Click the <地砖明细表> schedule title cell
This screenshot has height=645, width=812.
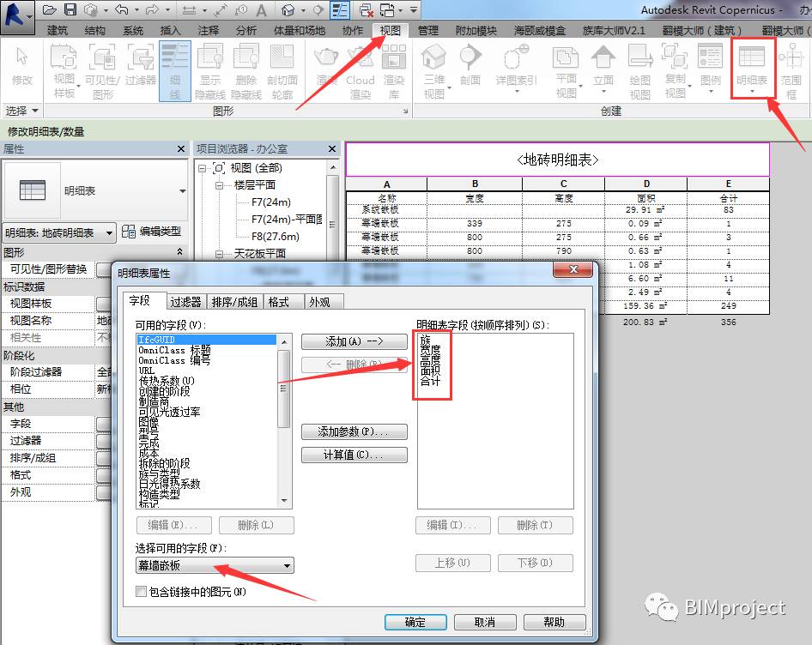(557, 160)
